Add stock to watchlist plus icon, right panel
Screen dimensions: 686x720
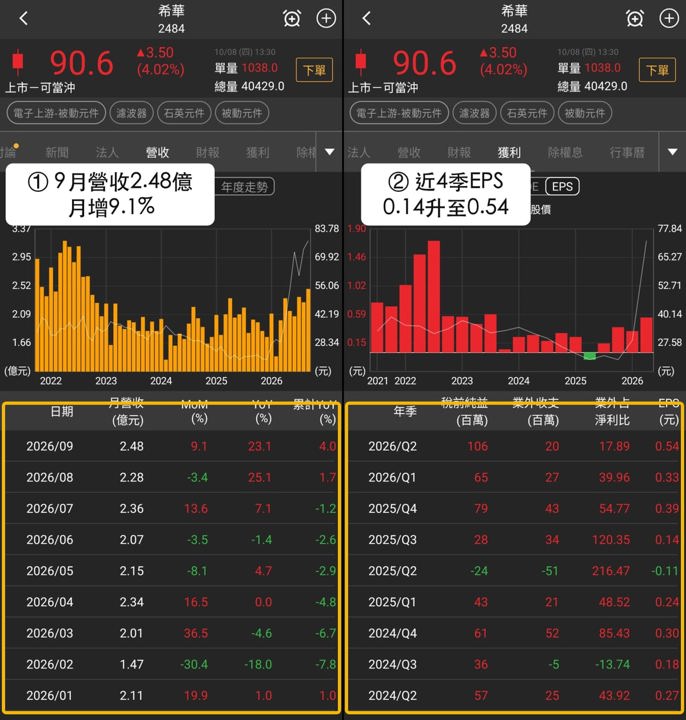(669, 18)
